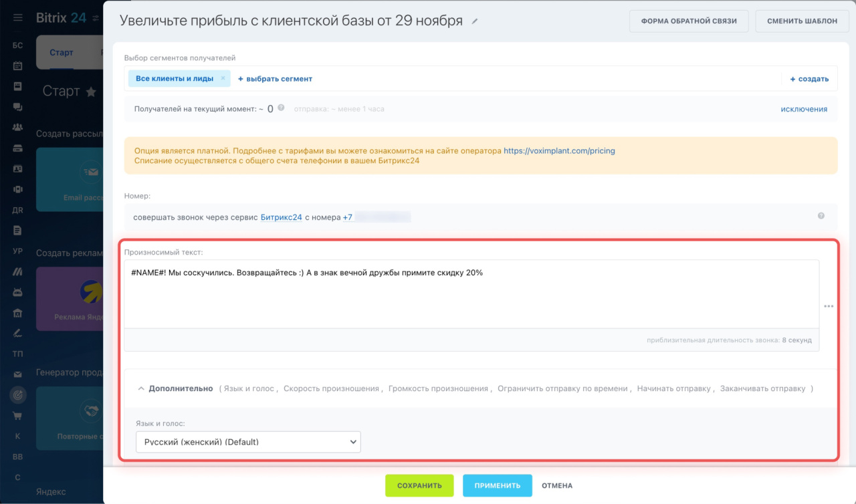Viewport: 856px width, 504px height.
Task: Click ОТМЕНА to cancel
Action: (557, 486)
